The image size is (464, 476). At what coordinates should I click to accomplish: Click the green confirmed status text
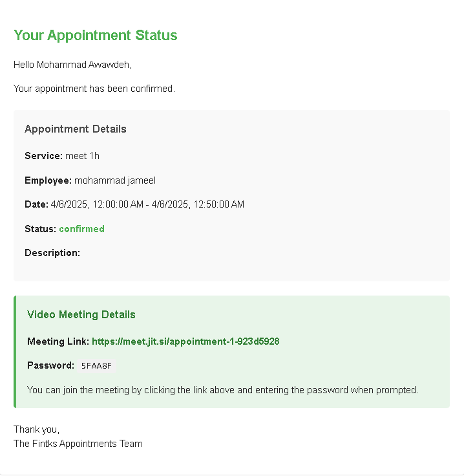point(81,228)
